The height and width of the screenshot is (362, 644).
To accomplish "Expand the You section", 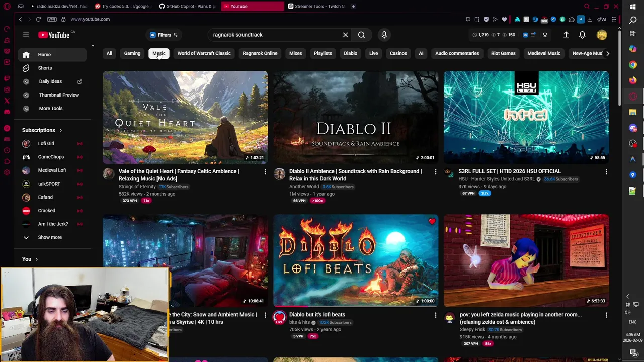I will (30, 259).
